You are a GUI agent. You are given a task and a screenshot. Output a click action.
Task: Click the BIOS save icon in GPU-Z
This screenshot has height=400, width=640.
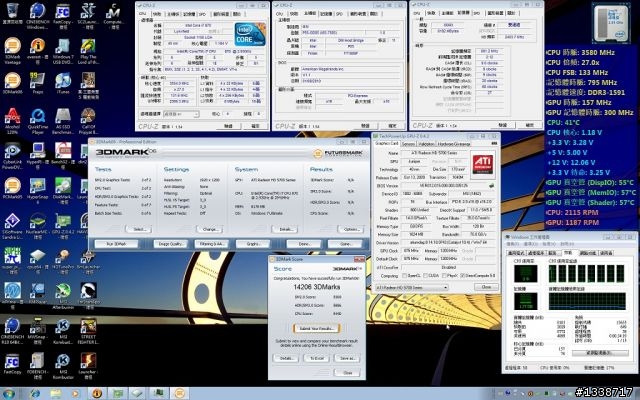492,186
